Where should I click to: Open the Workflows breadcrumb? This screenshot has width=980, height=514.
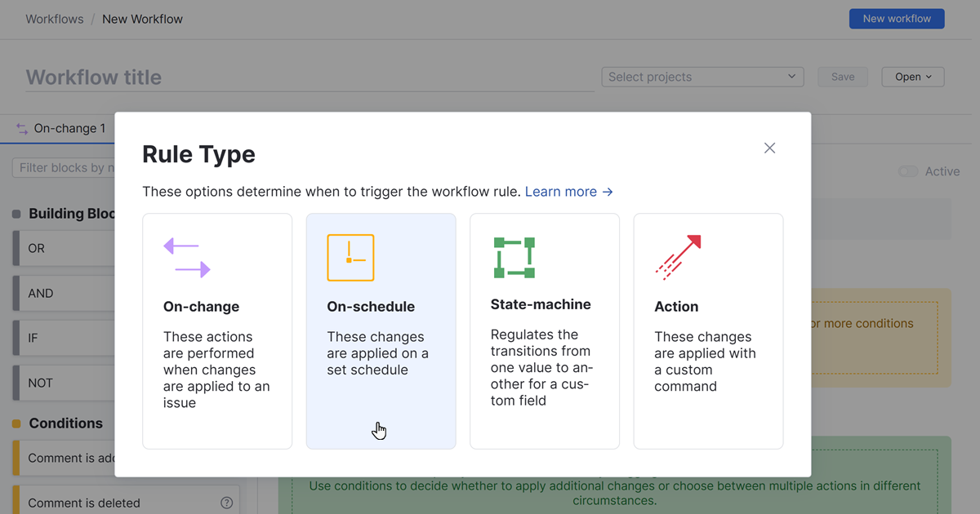coord(54,18)
